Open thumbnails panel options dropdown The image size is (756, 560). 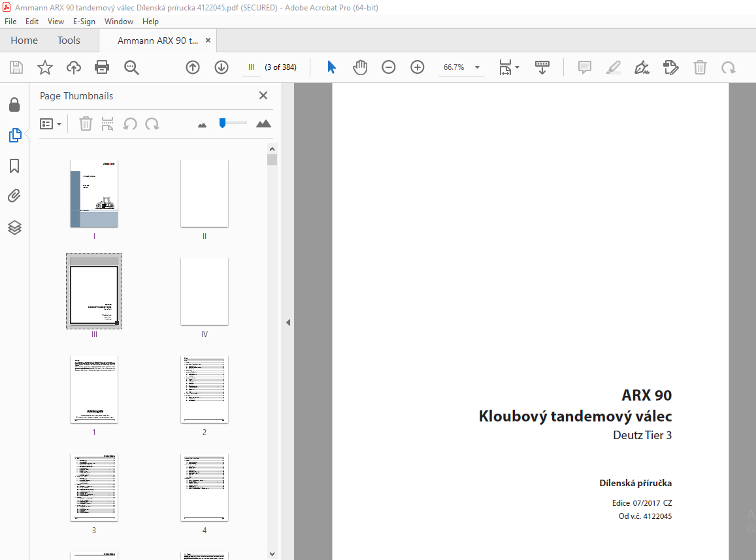click(x=50, y=124)
